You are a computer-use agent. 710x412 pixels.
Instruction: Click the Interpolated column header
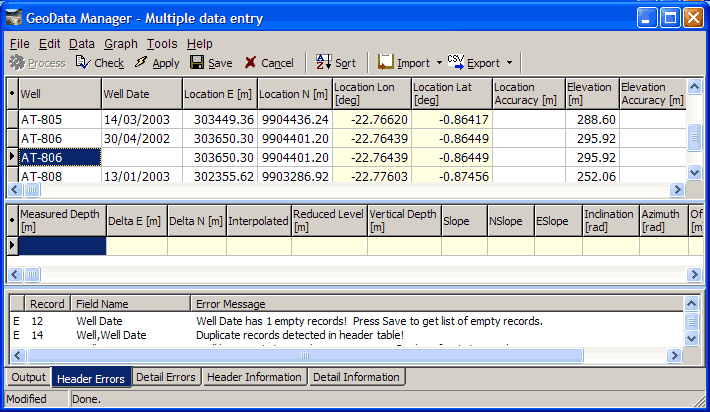[259, 220]
